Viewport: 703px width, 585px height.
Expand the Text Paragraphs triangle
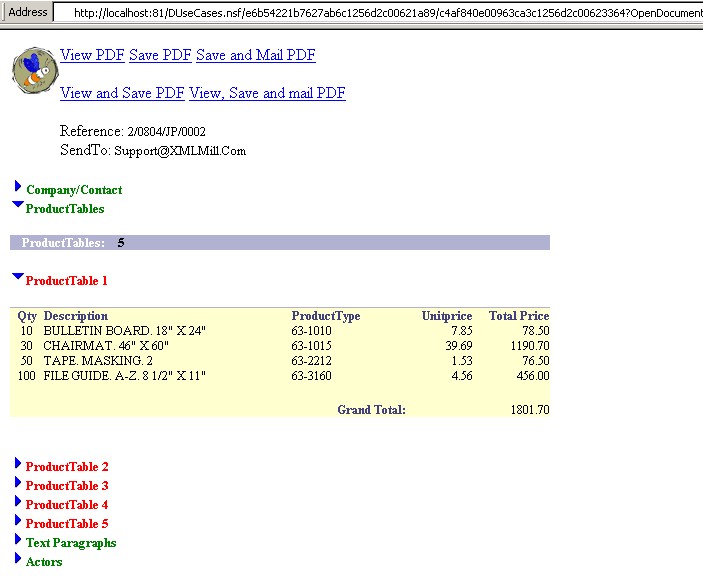(x=18, y=539)
